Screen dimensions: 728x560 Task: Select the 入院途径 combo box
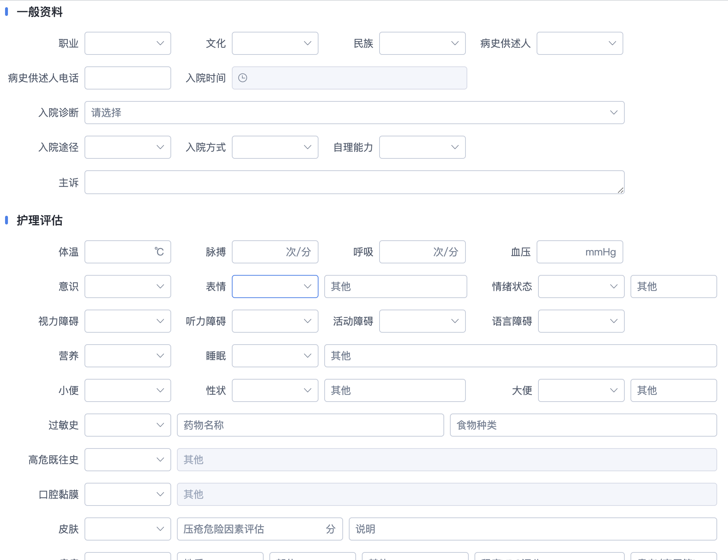127,147
